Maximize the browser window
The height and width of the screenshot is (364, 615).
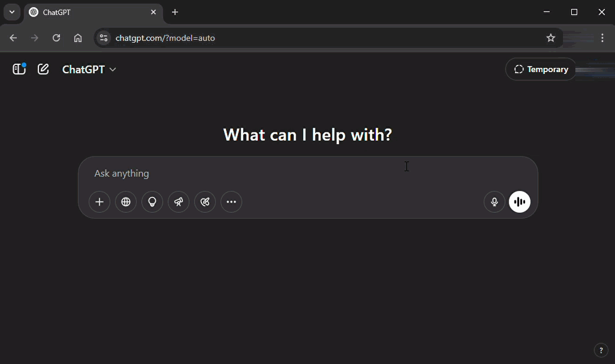[x=574, y=12]
